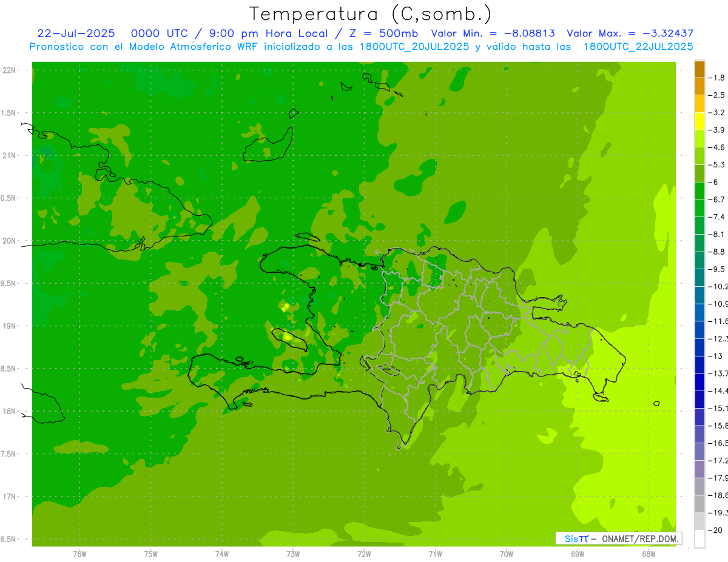Click the '21N' latitude label

[x=8, y=155]
